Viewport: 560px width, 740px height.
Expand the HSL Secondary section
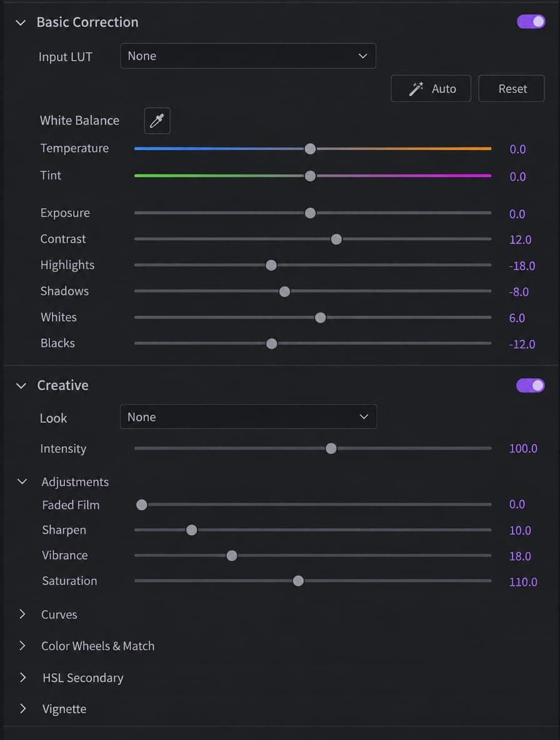(22, 677)
